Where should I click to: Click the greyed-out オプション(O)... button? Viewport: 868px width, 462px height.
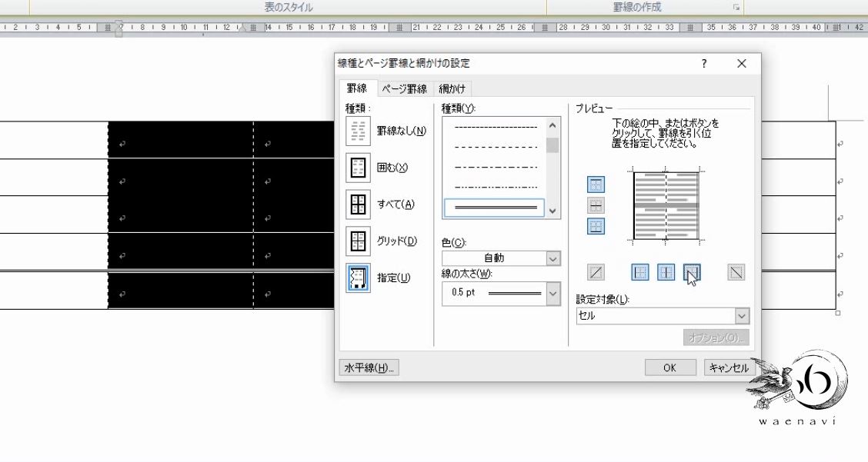point(716,337)
